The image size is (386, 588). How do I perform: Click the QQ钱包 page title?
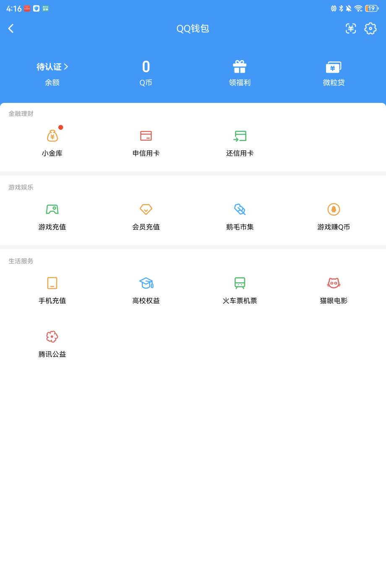coord(193,29)
